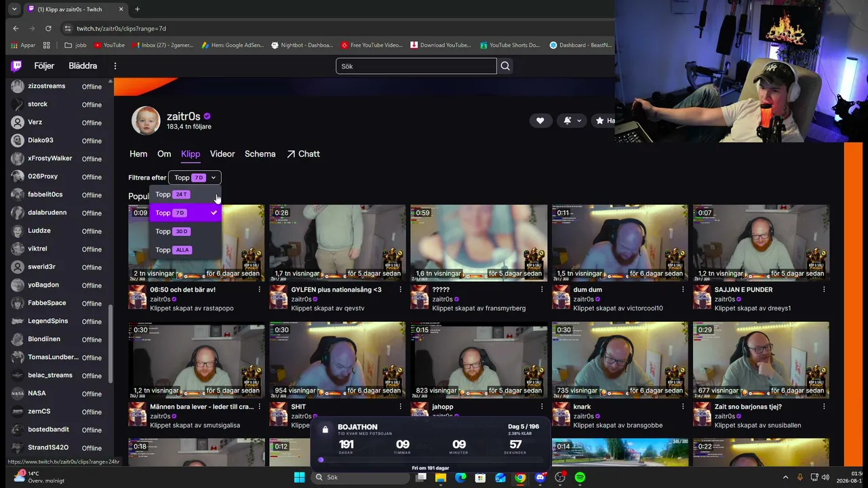Open the jobb bookmarks folder
The image size is (868, 488).
point(75,45)
